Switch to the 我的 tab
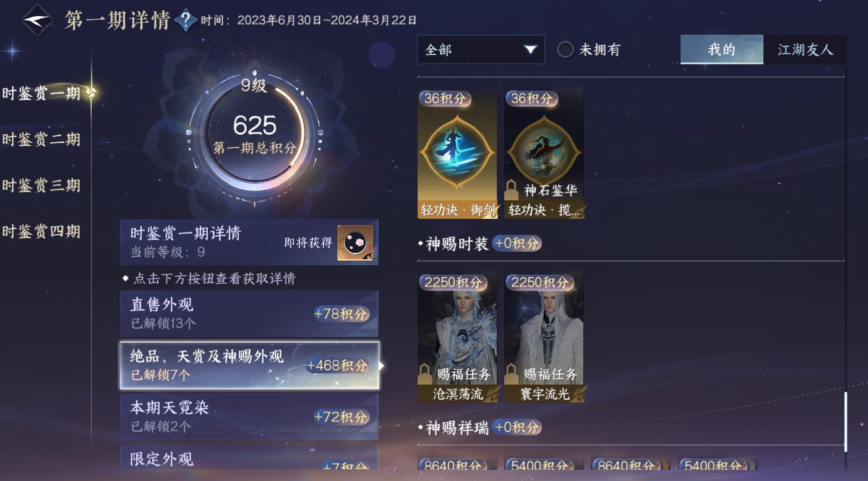Screen dimensions: 868x481 pos(721,49)
